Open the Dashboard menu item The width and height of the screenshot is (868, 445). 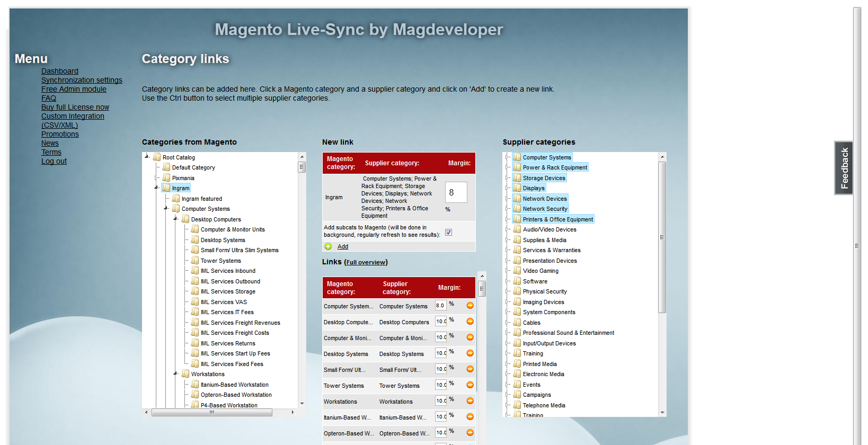pyautogui.click(x=60, y=71)
